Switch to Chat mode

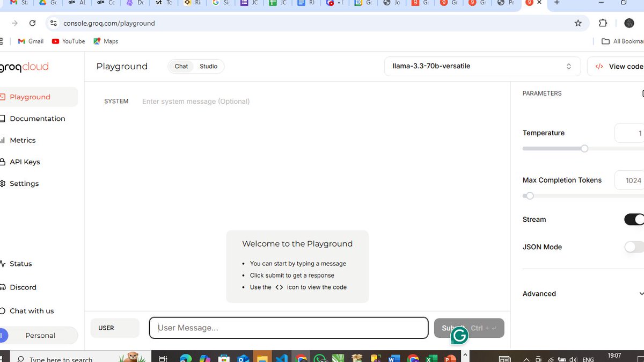(x=181, y=67)
